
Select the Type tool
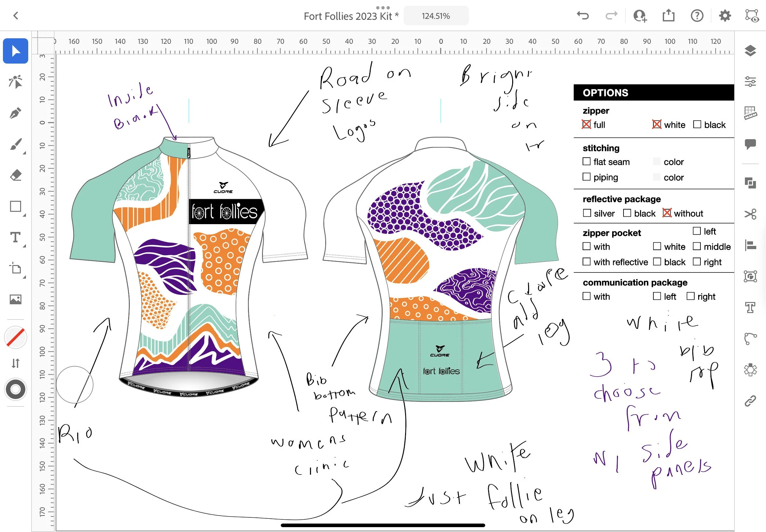coord(15,237)
